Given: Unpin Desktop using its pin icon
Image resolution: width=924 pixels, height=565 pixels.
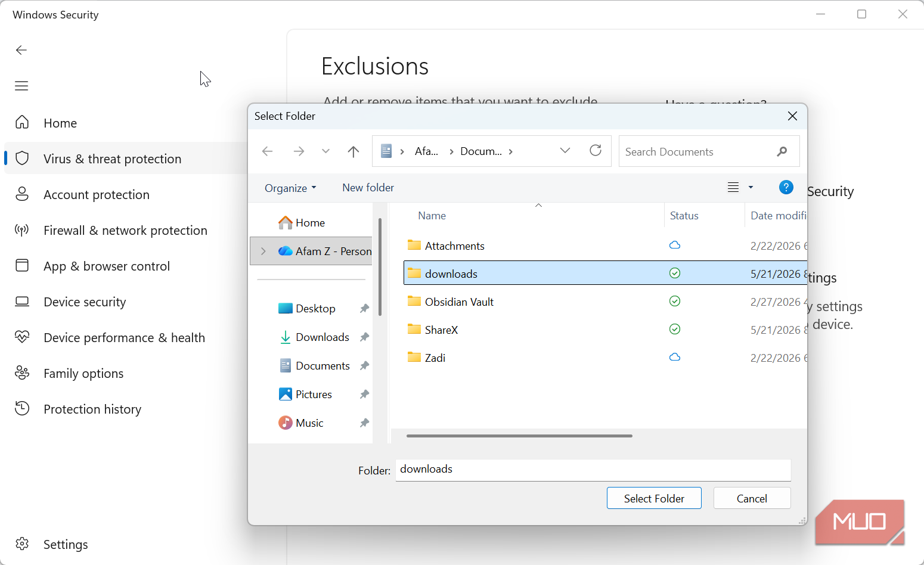Looking at the screenshot, I should point(364,308).
